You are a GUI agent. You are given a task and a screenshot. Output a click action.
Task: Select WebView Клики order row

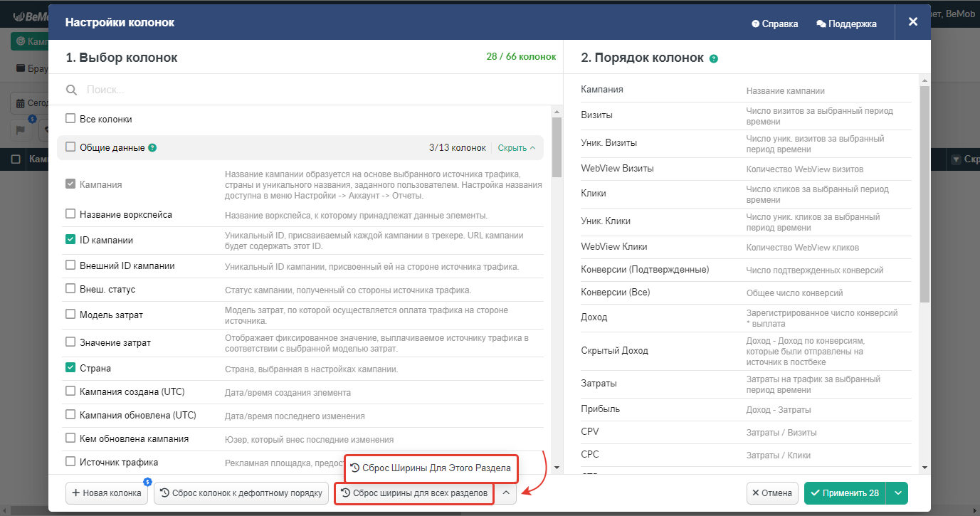click(x=746, y=247)
